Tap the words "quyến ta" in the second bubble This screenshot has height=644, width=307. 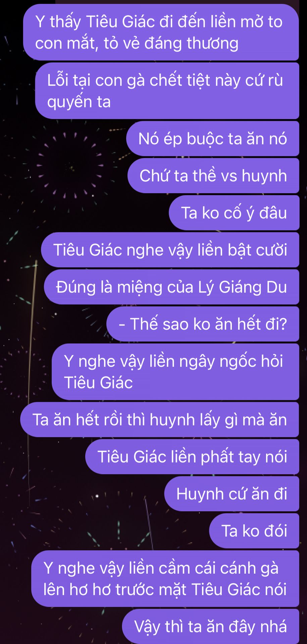(x=79, y=102)
